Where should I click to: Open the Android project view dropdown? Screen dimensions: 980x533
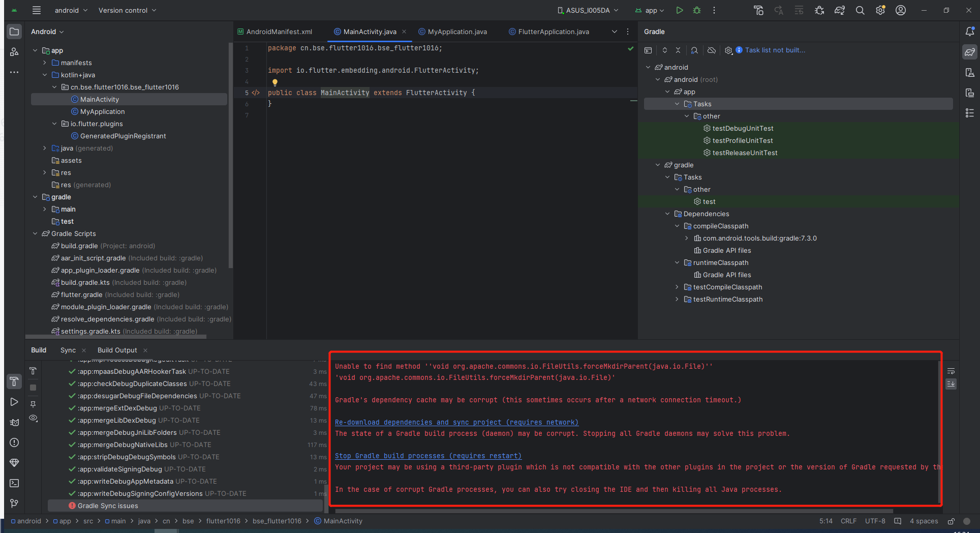point(47,32)
